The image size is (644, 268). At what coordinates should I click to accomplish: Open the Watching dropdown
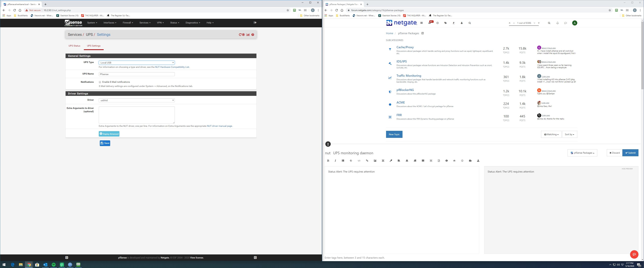click(551, 134)
